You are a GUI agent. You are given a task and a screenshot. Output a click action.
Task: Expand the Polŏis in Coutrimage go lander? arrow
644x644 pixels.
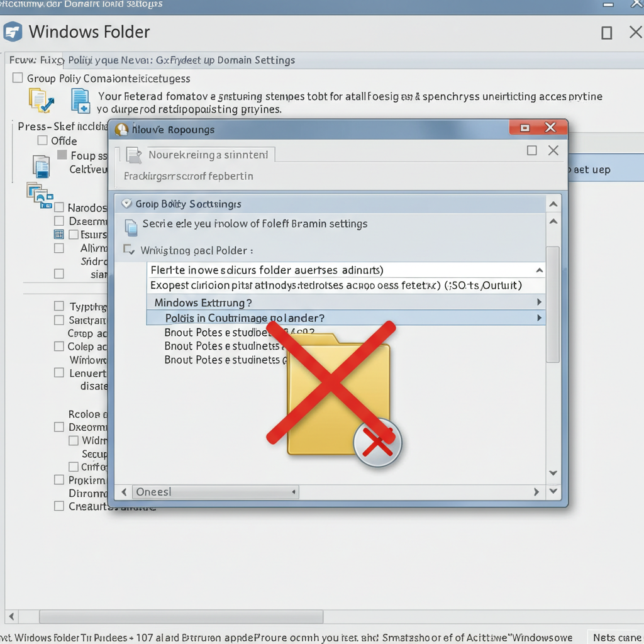click(539, 318)
